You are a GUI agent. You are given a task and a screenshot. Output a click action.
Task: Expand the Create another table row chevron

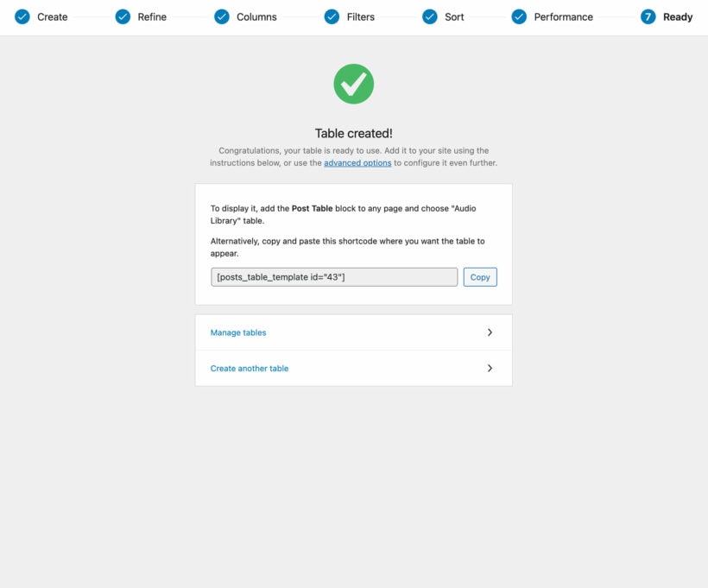tap(490, 368)
